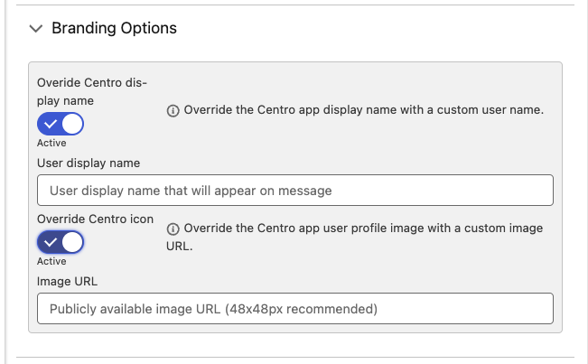
Task: Collapse the Branding Options chevron
Action: point(36,29)
